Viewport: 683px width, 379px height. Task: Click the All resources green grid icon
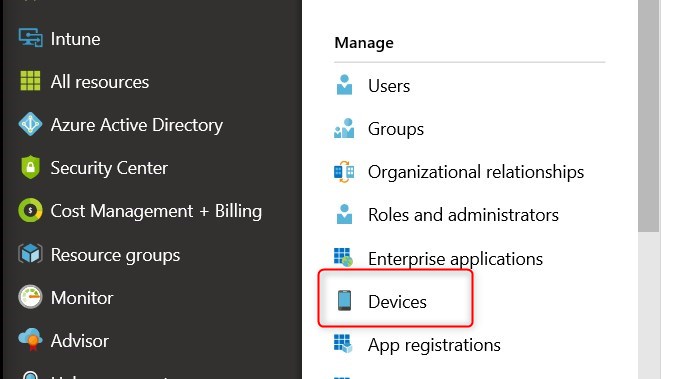(30, 81)
